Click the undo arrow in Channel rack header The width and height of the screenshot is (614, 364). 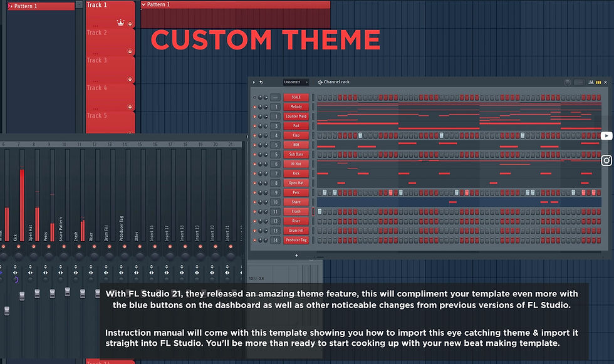(x=261, y=82)
